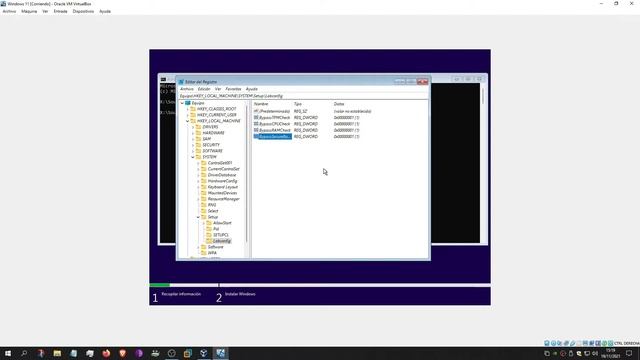Click the MountedDevices folder icon

(x=204, y=193)
